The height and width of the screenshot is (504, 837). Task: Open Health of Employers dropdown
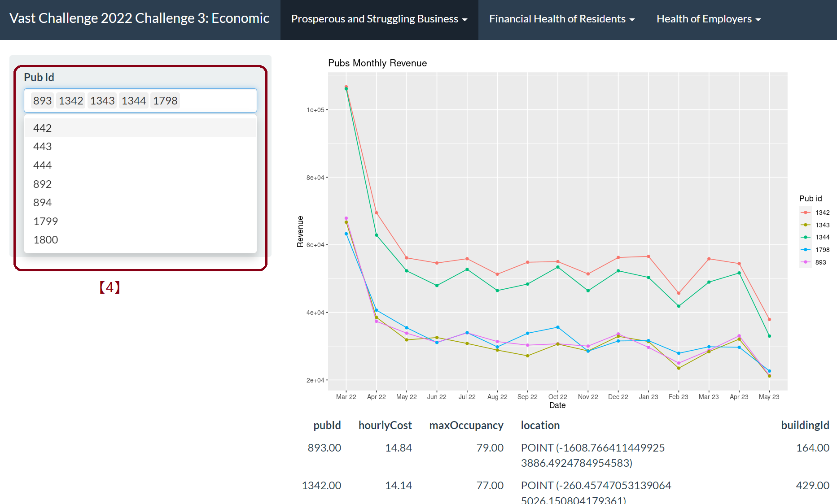(708, 19)
